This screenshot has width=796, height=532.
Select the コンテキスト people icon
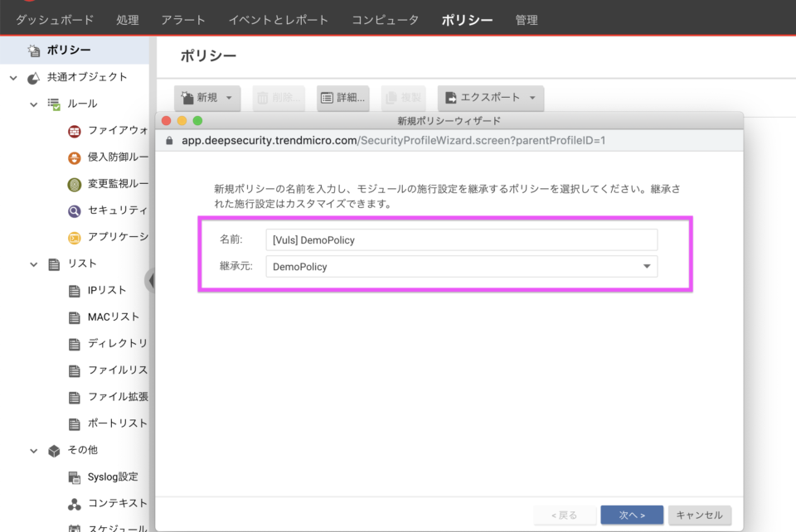[x=73, y=503]
